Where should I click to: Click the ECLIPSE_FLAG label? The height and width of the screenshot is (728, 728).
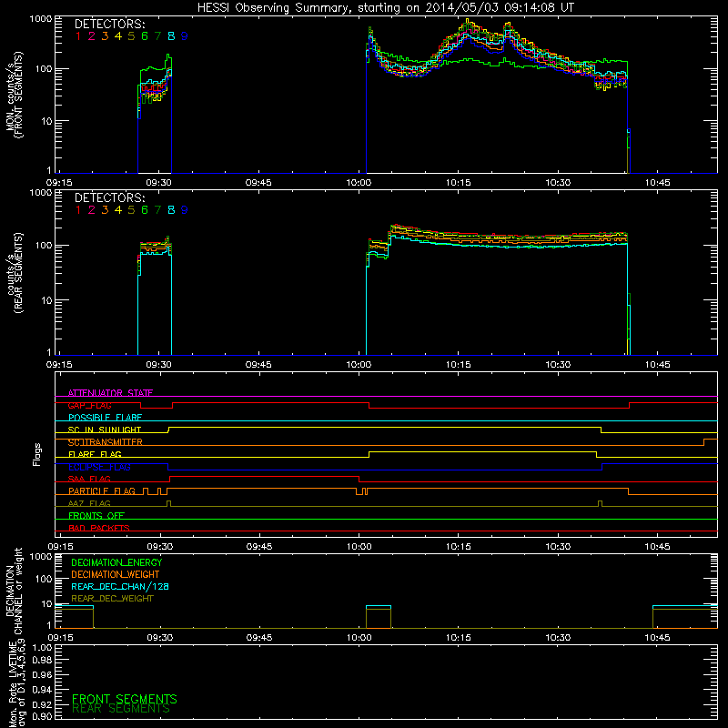pyautogui.click(x=99, y=467)
